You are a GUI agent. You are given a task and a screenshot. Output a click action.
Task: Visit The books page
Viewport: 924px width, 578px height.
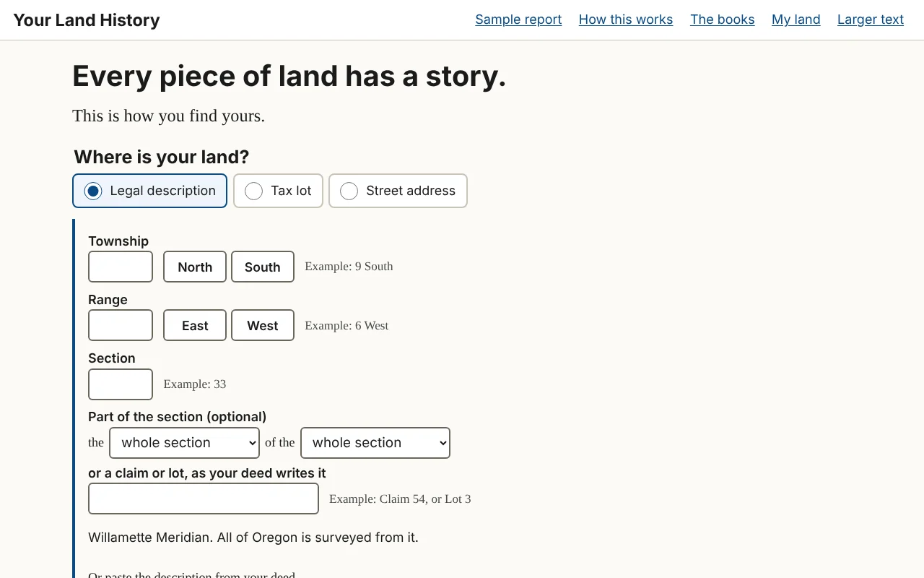click(x=723, y=20)
